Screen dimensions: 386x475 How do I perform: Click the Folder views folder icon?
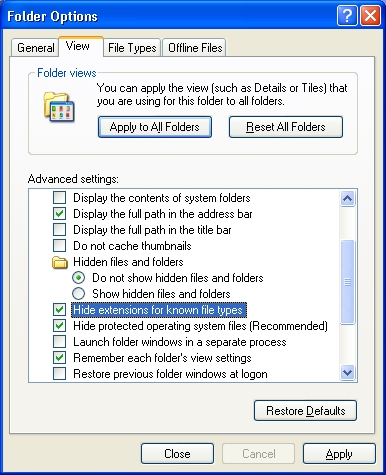pyautogui.click(x=59, y=107)
